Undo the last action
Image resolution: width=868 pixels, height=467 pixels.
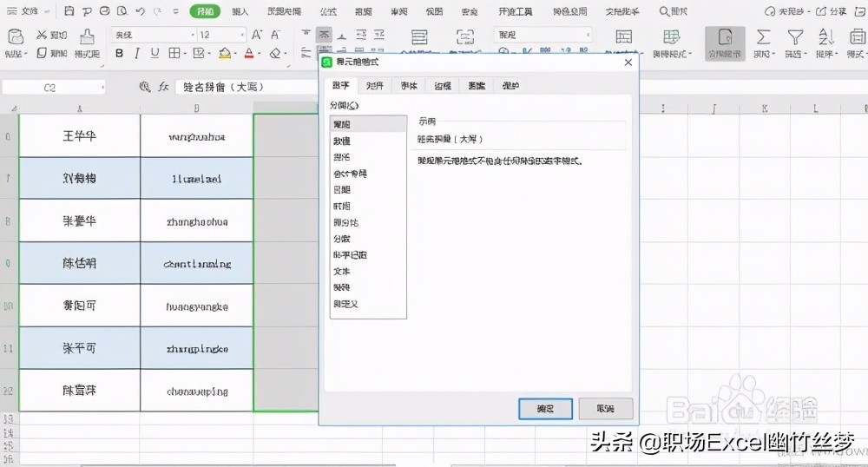140,10
